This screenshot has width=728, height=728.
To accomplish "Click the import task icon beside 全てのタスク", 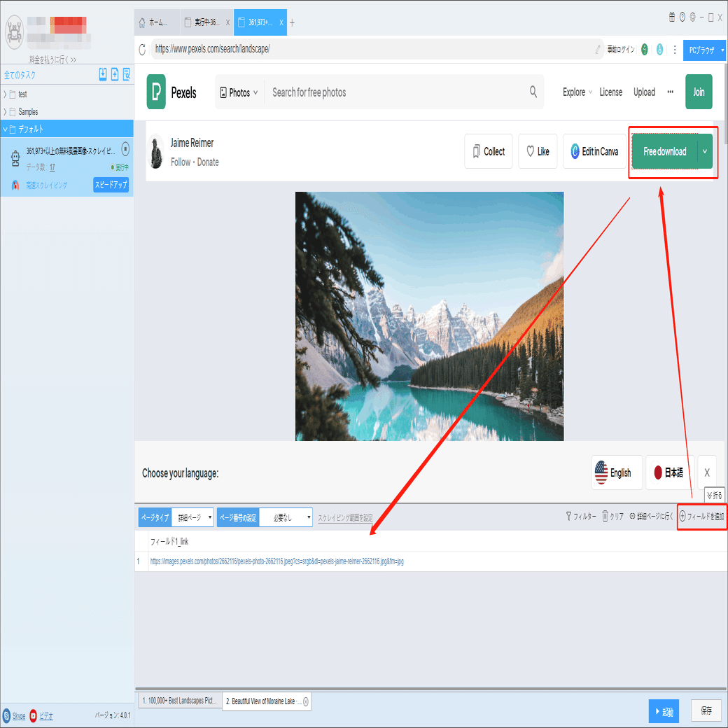I will pyautogui.click(x=103, y=74).
